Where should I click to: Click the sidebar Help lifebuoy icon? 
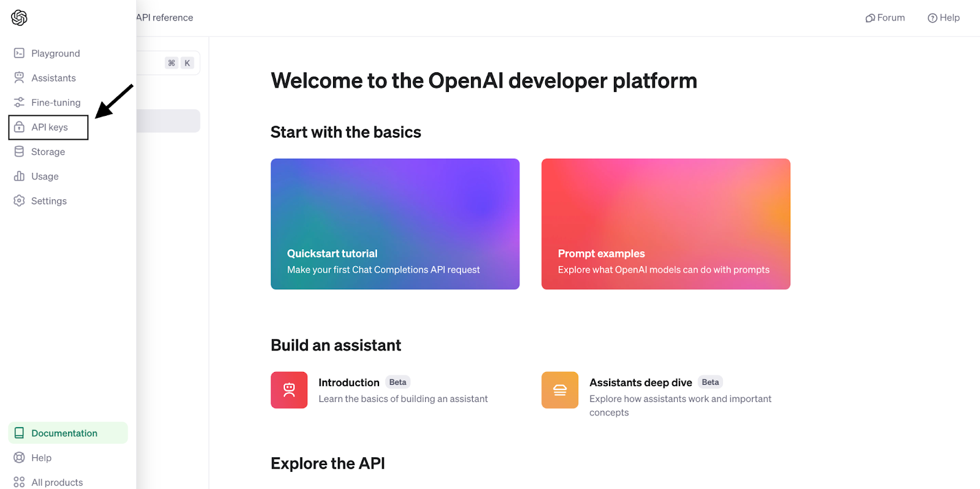(x=19, y=457)
